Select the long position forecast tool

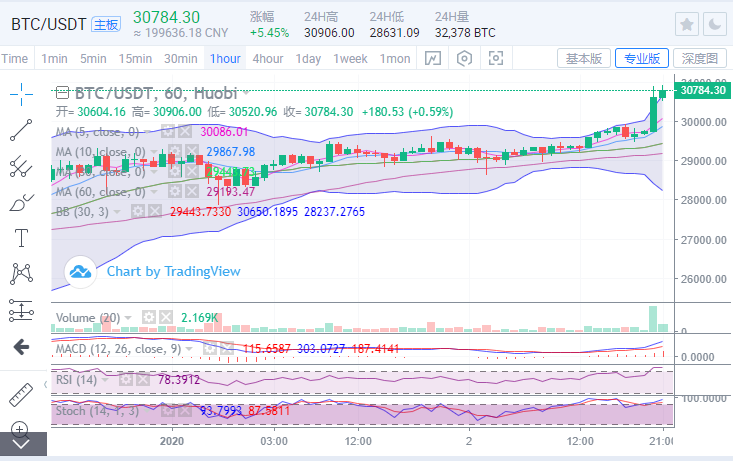(x=22, y=310)
